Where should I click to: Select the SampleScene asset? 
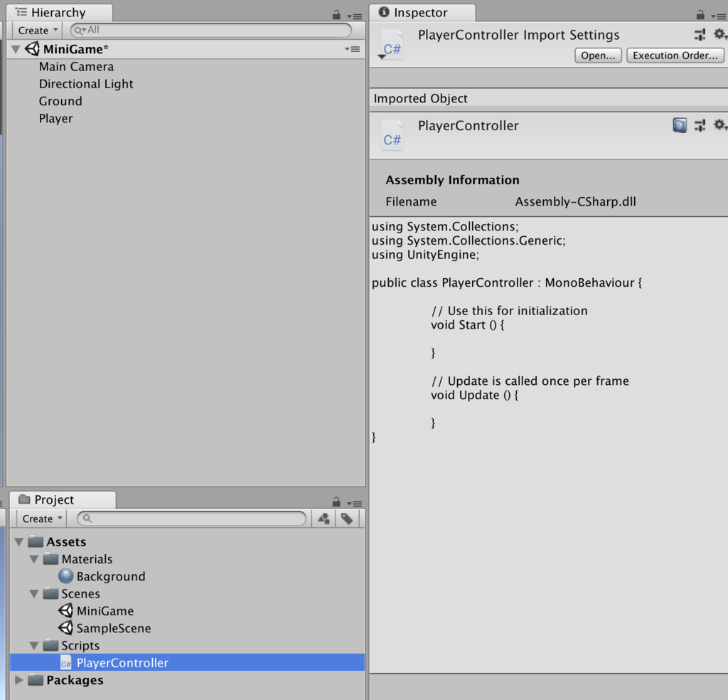tap(114, 628)
